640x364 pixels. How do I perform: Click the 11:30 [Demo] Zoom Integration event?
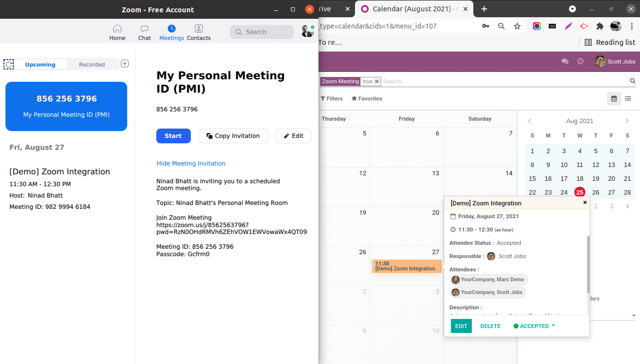coord(407,266)
